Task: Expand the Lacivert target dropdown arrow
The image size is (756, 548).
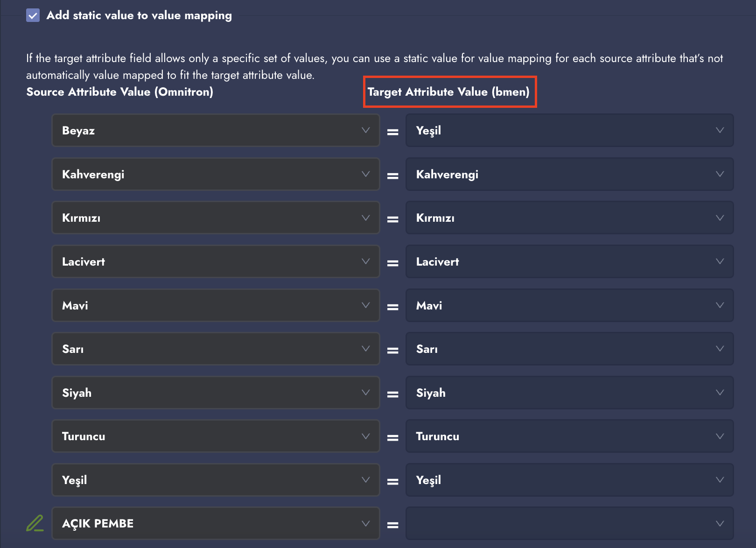Action: 720,261
